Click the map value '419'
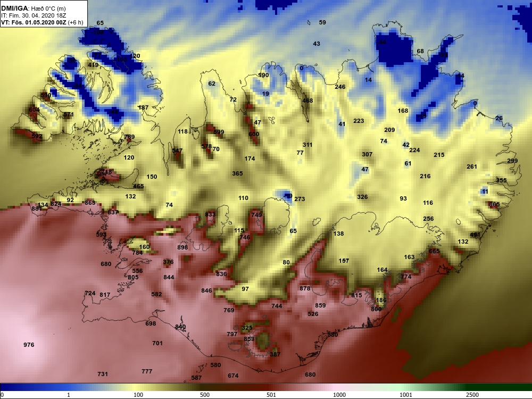 [93, 65]
